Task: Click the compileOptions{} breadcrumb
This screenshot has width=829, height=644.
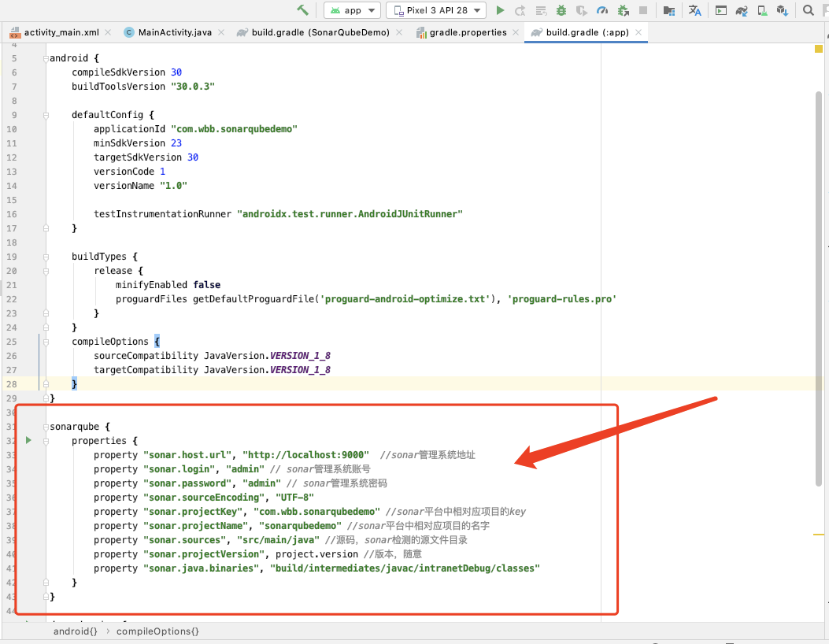Action: [x=157, y=631]
